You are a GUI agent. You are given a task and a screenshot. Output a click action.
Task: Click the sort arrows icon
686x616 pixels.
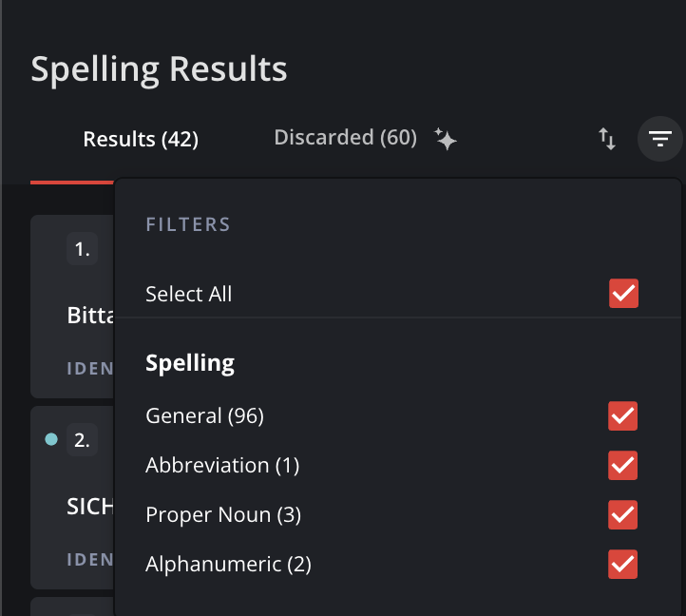coord(607,140)
